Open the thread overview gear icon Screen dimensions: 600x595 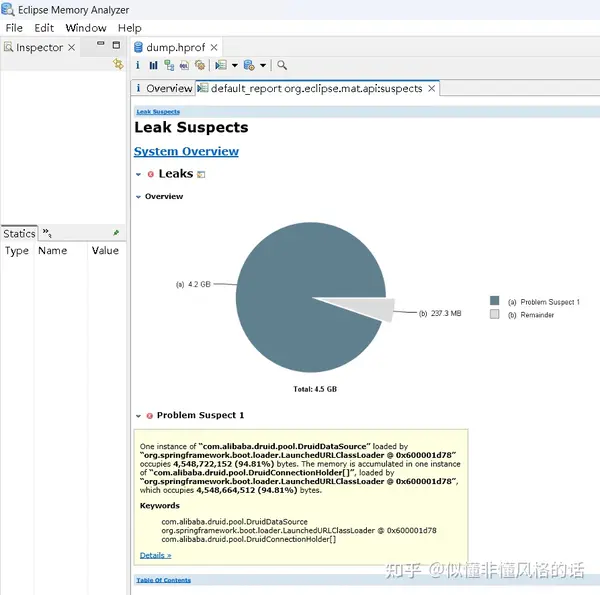(x=200, y=65)
